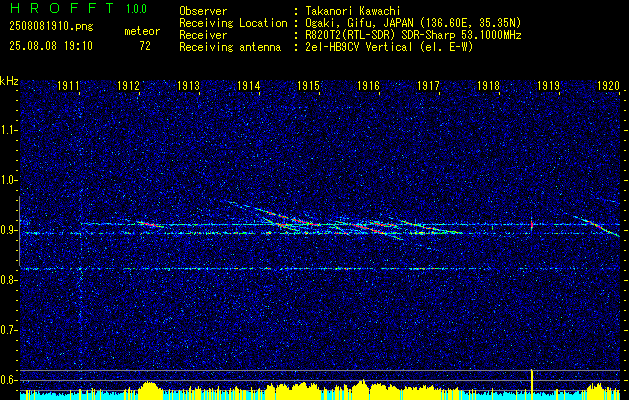Click the 1912 time axis label
Viewport: 629px width, 400px height.
coord(128,86)
